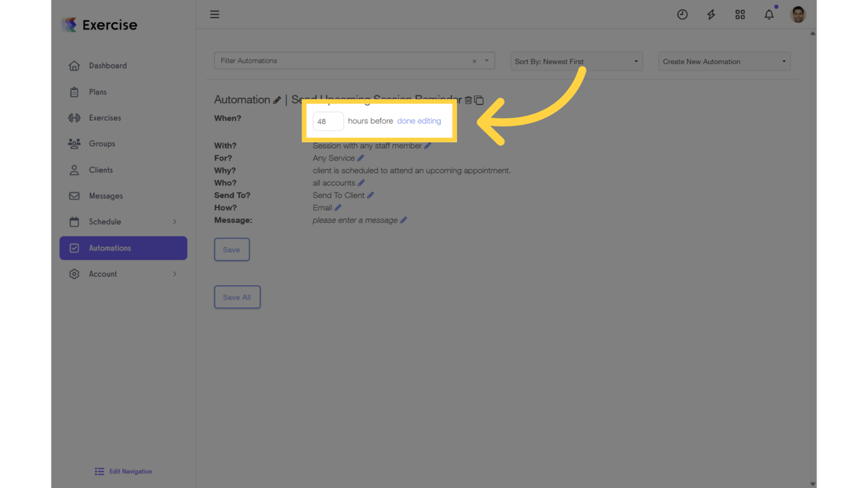Check notifications via the bell icon
This screenshot has height=488, width=868.
[x=768, y=14]
